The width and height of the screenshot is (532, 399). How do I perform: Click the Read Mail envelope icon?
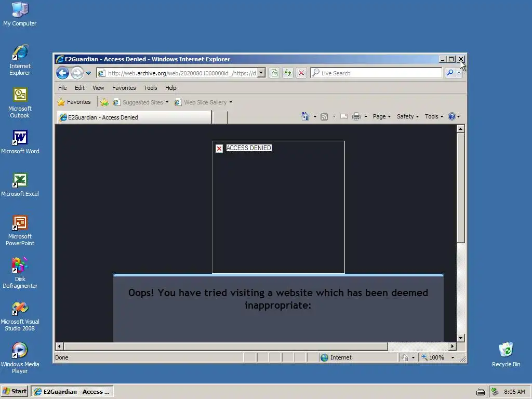344,116
